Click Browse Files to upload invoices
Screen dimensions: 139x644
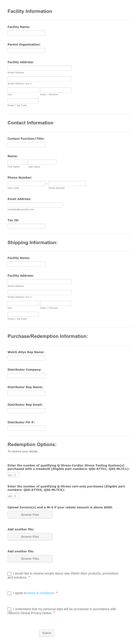30,515
